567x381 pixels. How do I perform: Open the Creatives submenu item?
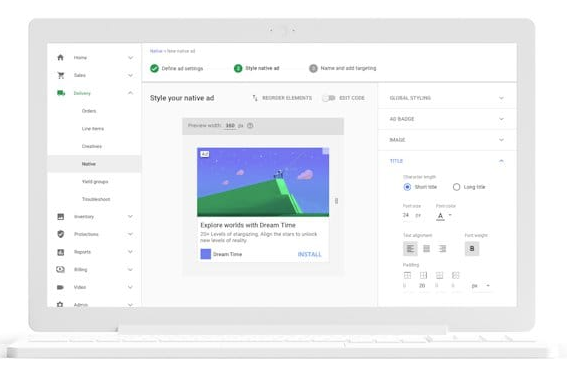tap(92, 146)
